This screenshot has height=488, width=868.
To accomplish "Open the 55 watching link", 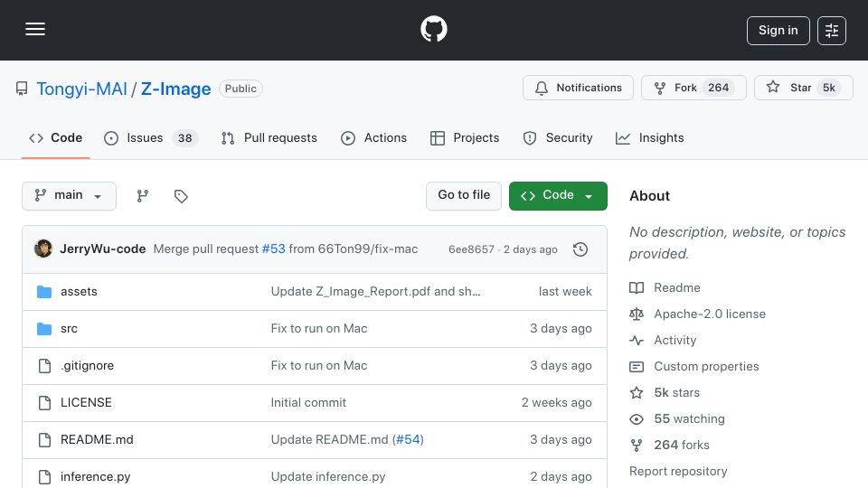I will [x=689, y=418].
